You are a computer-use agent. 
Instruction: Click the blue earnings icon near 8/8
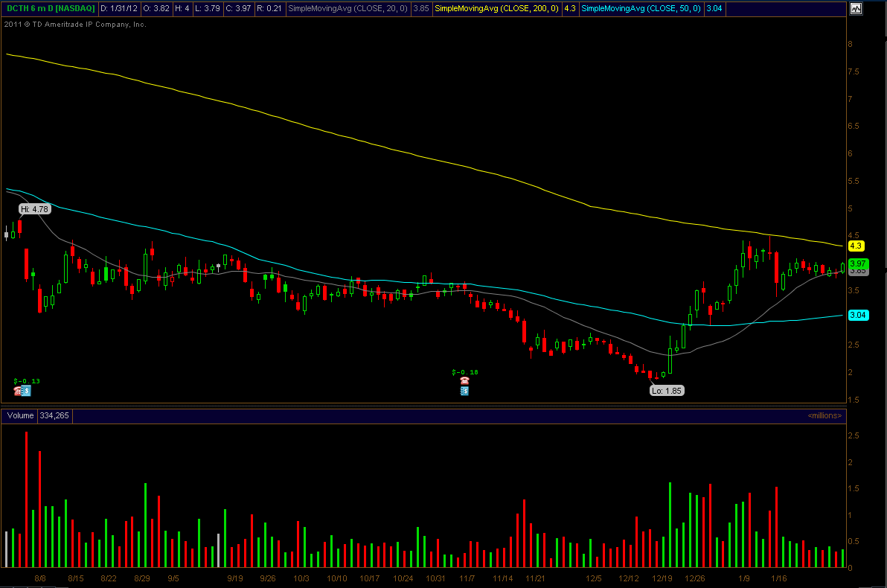click(26, 390)
